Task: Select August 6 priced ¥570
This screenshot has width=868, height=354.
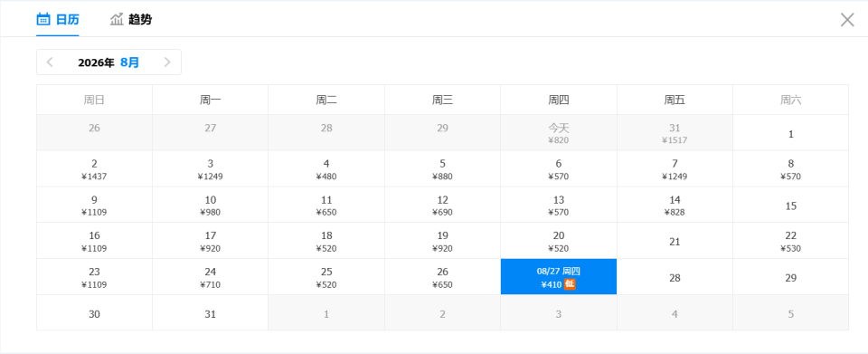Action: tap(559, 168)
